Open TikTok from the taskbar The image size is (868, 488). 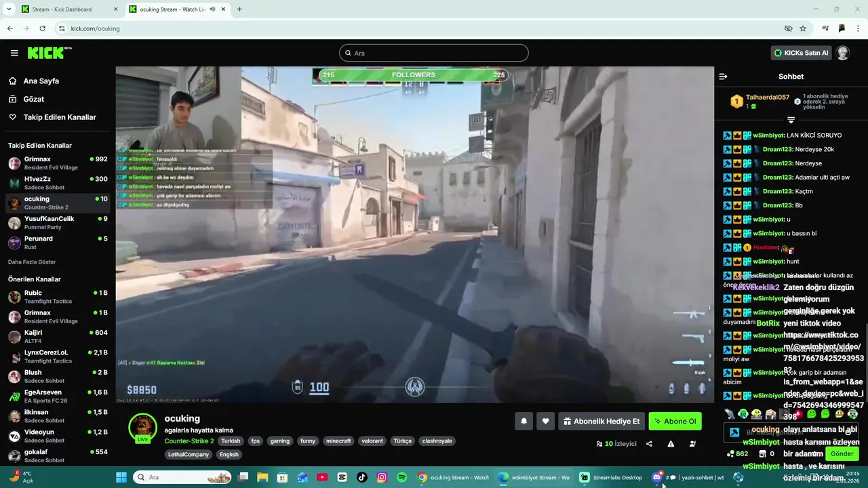[x=362, y=477]
